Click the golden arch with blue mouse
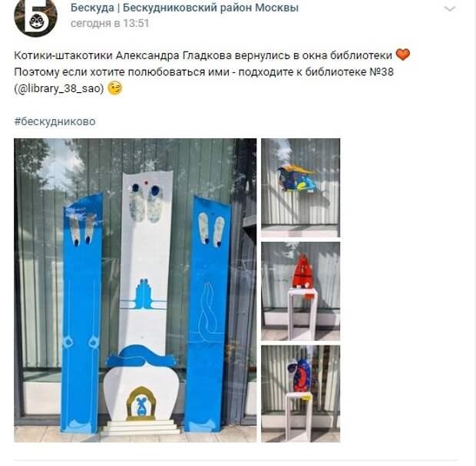The image size is (476, 466). 140,404
